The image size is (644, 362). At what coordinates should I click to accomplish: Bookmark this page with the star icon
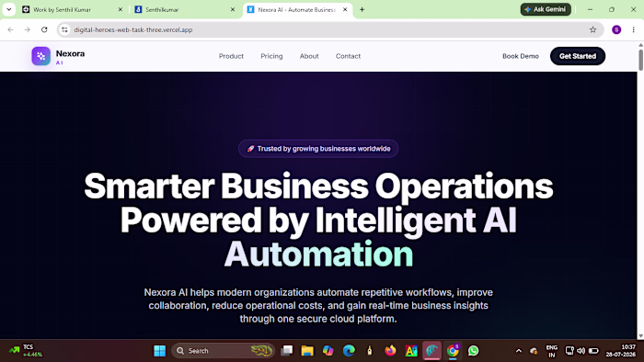click(592, 29)
